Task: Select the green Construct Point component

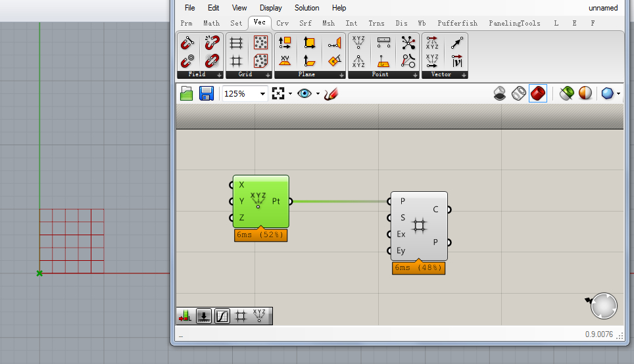Action: [x=261, y=201]
